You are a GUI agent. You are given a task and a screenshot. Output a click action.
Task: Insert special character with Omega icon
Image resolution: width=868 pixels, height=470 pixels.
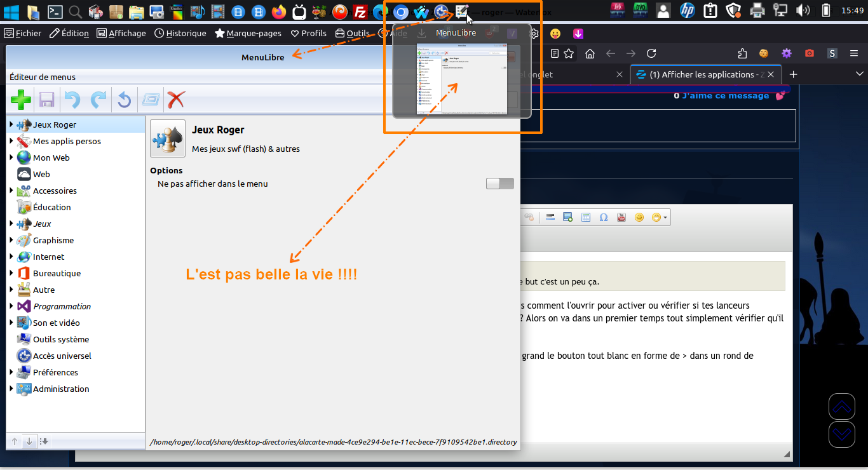click(x=604, y=217)
